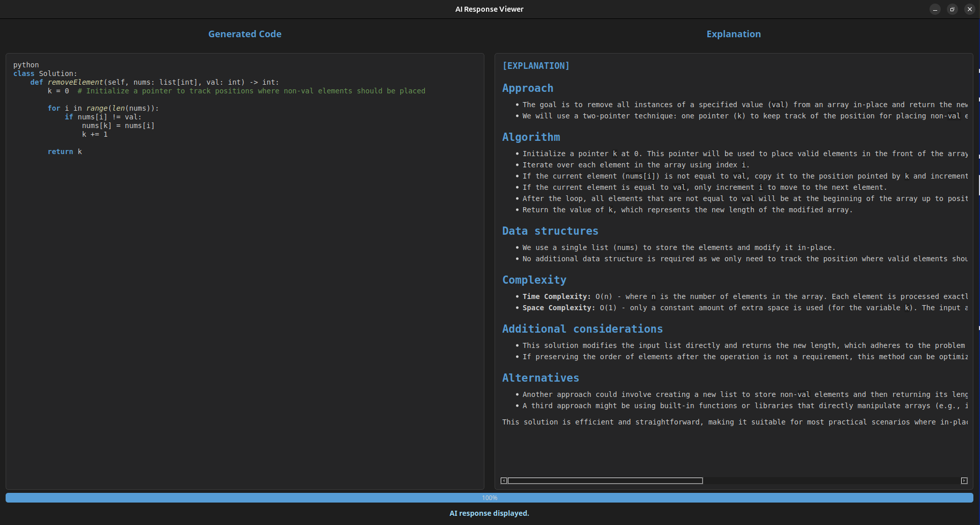
Task: Select the Approach section heading
Action: (x=528, y=88)
